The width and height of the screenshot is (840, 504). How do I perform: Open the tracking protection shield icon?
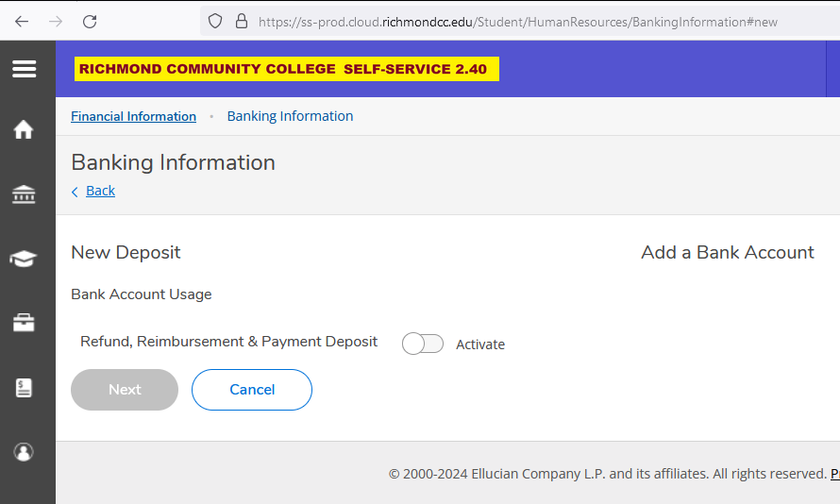pyautogui.click(x=215, y=21)
